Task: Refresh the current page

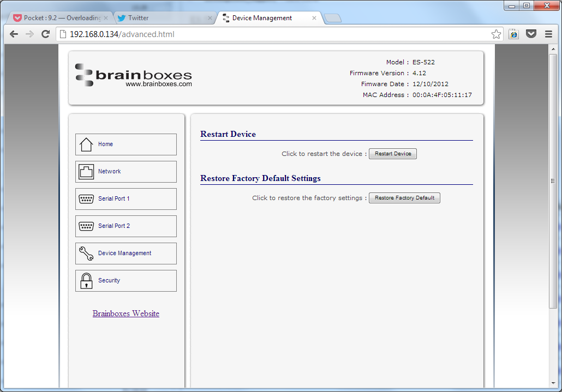Action: pyautogui.click(x=45, y=34)
